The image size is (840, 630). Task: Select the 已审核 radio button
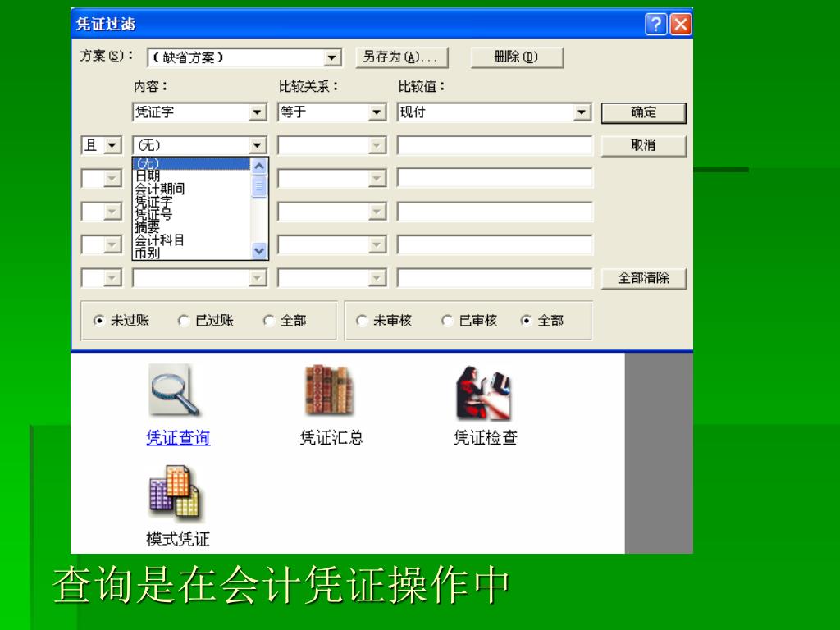(x=447, y=321)
